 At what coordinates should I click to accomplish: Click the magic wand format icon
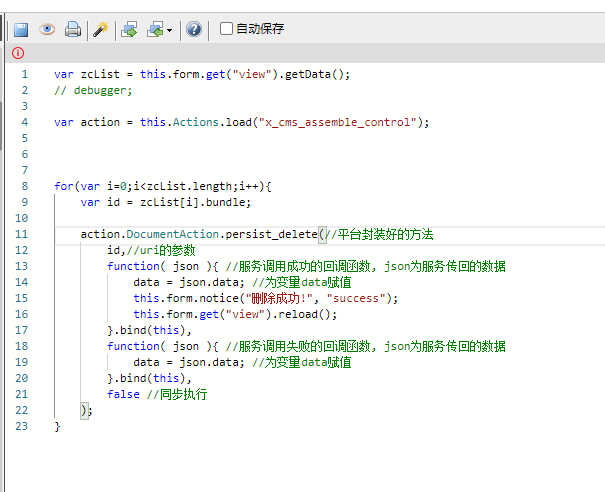coord(100,29)
